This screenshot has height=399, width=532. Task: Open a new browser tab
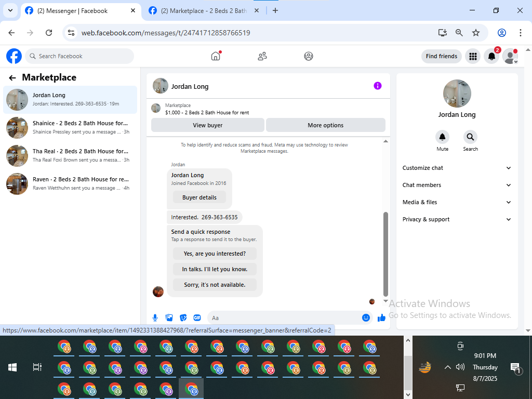[x=275, y=10]
